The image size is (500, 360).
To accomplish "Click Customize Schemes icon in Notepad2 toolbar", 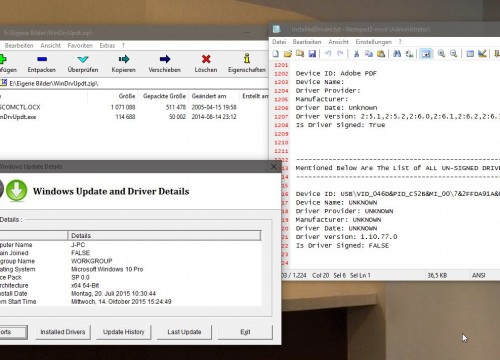I will [482, 53].
